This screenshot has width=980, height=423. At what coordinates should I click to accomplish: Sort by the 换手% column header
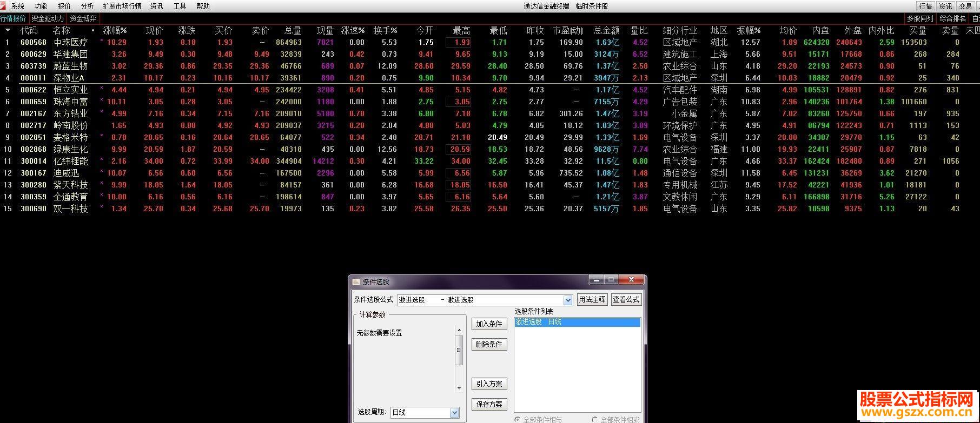coord(385,30)
